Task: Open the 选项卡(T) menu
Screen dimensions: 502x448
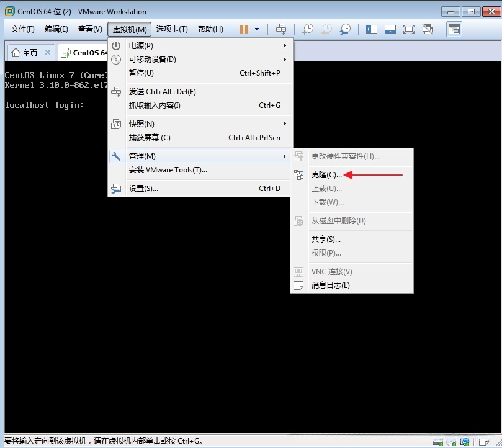Action: point(172,29)
